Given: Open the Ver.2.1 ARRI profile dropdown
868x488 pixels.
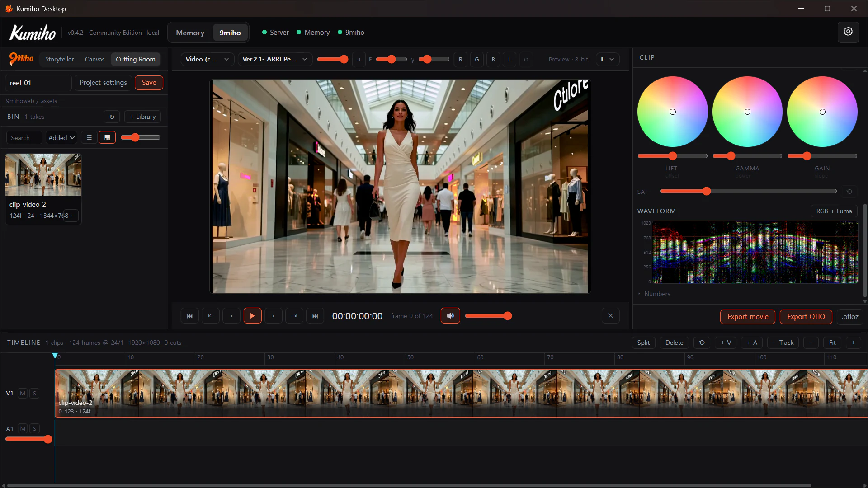Looking at the screenshot, I should point(275,59).
